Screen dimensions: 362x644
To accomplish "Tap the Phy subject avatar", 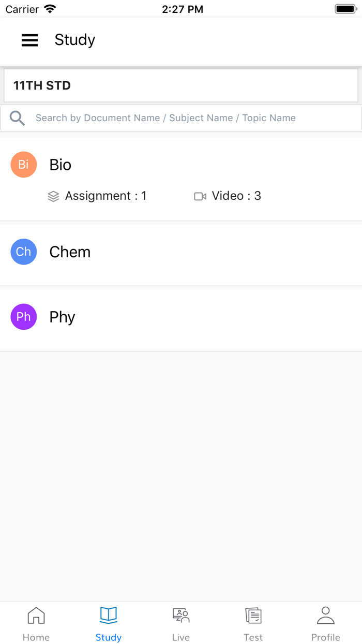I will 23,317.
